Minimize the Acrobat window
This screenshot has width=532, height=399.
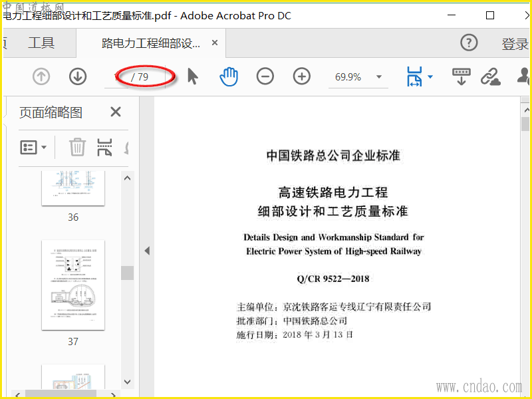pos(452,15)
